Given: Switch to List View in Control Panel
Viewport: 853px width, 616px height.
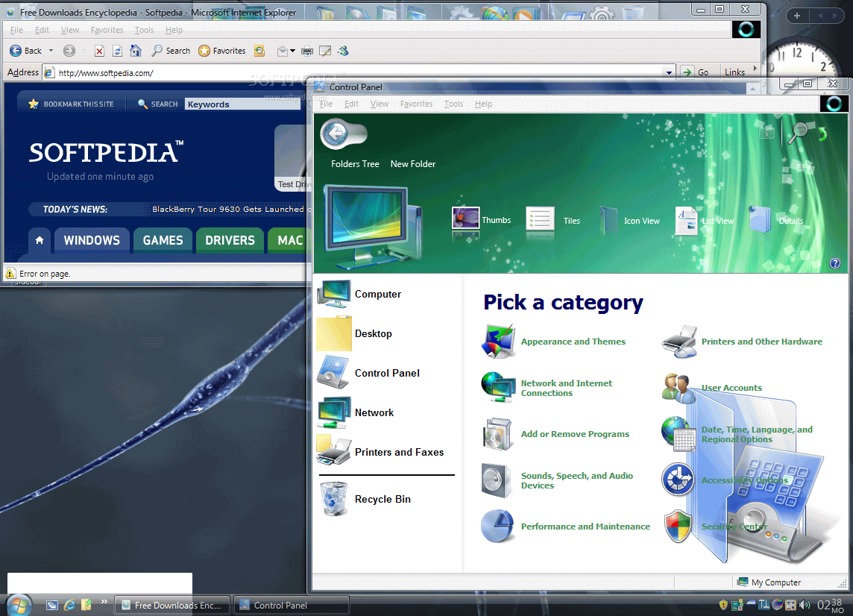Looking at the screenshot, I should [x=704, y=221].
